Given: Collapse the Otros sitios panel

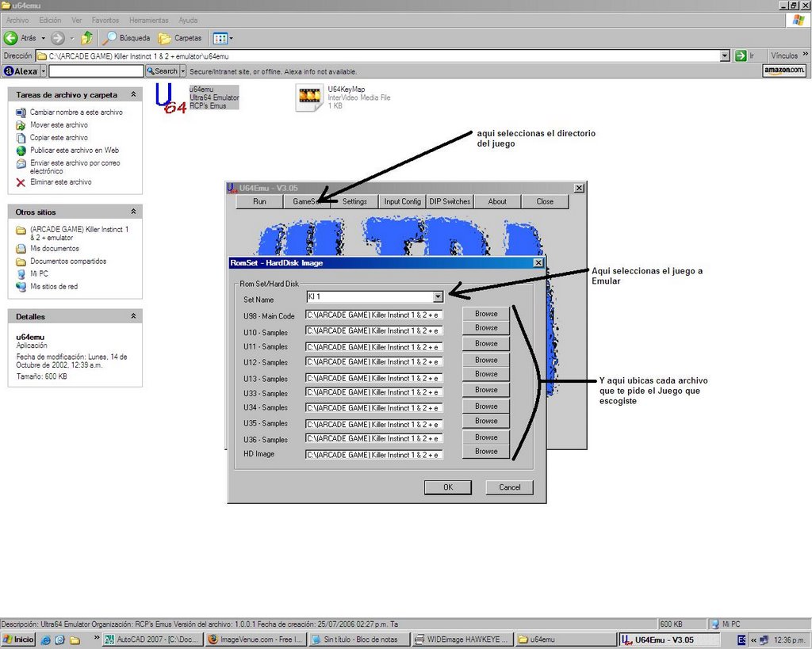Looking at the screenshot, I should click(x=133, y=212).
